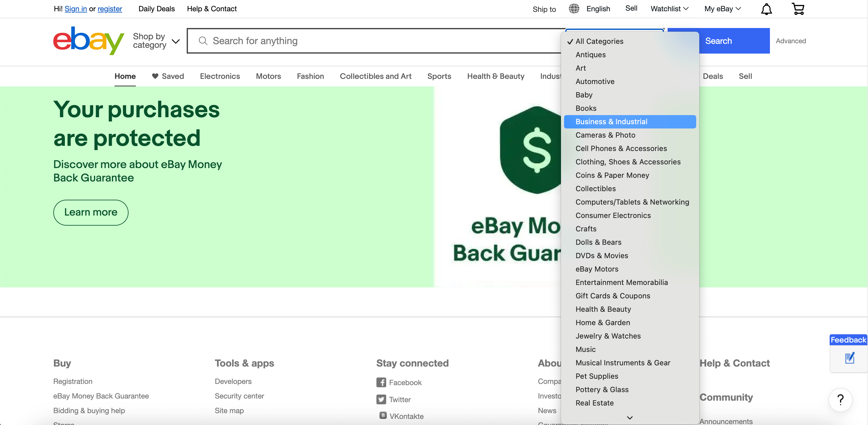The image size is (868, 425).
Task: Click the eBay logo
Action: click(89, 41)
